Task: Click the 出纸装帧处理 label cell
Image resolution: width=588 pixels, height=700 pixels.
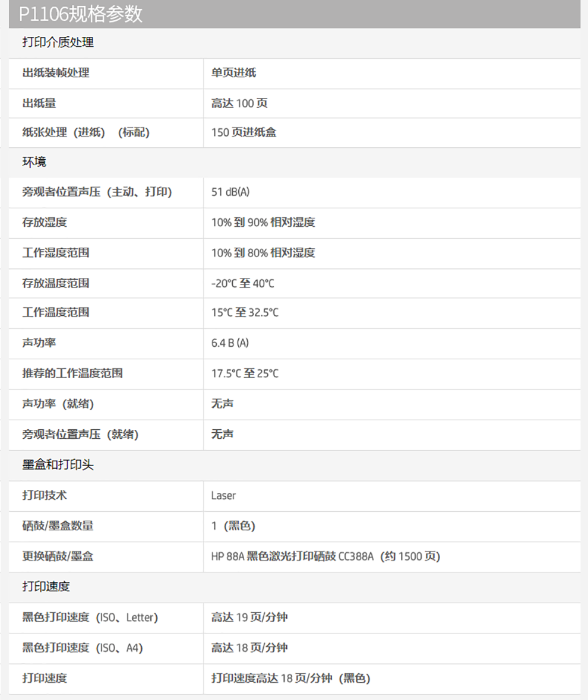Action: pyautogui.click(x=56, y=73)
